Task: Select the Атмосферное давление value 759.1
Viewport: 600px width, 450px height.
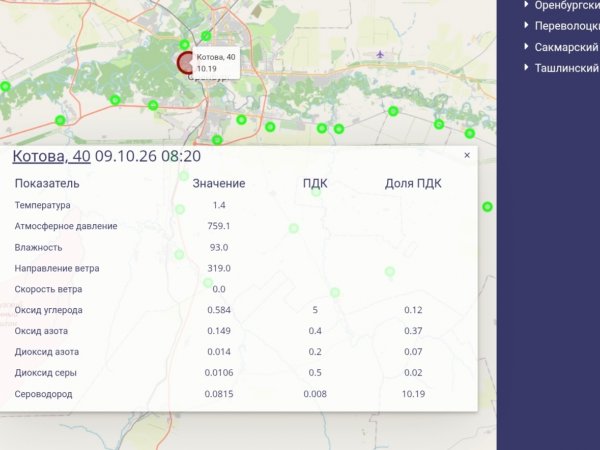Action: tap(219, 226)
